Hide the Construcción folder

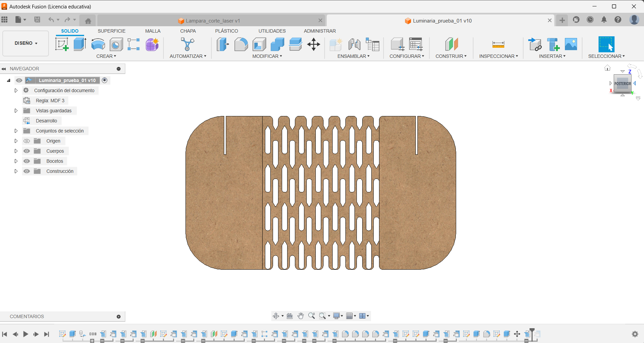[27, 171]
